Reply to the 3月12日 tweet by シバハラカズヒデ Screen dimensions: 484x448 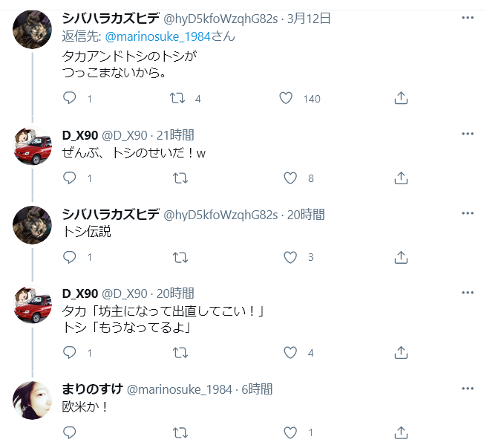pyautogui.click(x=70, y=98)
